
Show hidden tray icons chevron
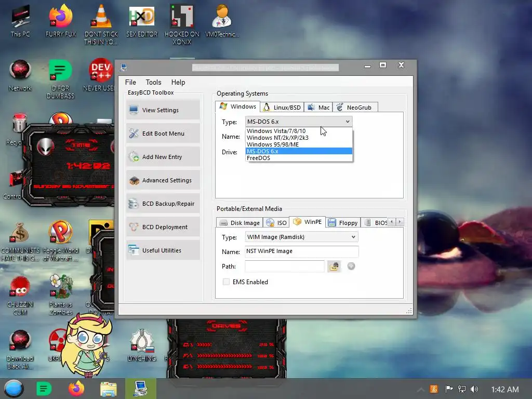point(420,389)
